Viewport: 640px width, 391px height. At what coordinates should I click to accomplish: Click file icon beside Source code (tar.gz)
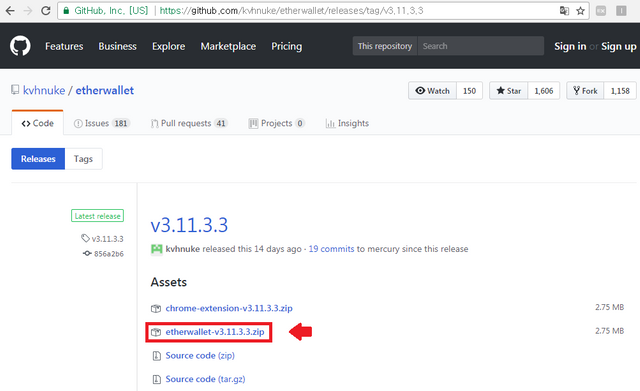[x=156, y=379]
